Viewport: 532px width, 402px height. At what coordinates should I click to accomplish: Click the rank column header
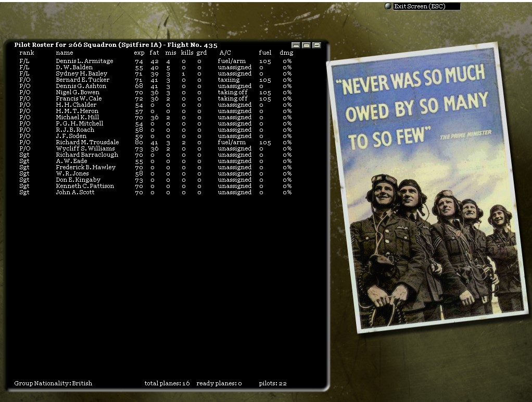(x=27, y=53)
